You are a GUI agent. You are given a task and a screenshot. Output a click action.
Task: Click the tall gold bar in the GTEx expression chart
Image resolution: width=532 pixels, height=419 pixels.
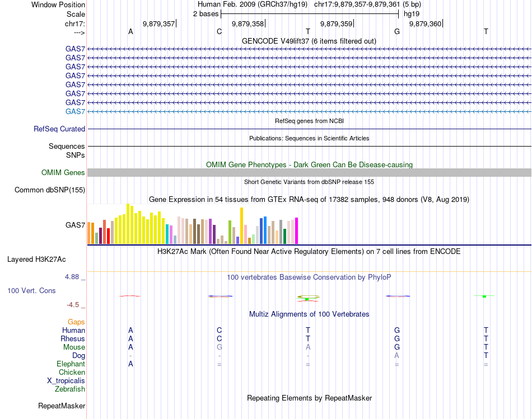click(241, 225)
